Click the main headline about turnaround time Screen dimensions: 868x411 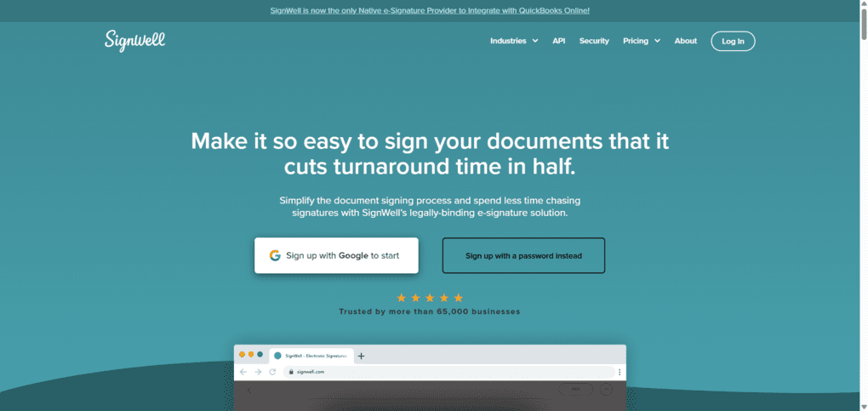point(430,154)
